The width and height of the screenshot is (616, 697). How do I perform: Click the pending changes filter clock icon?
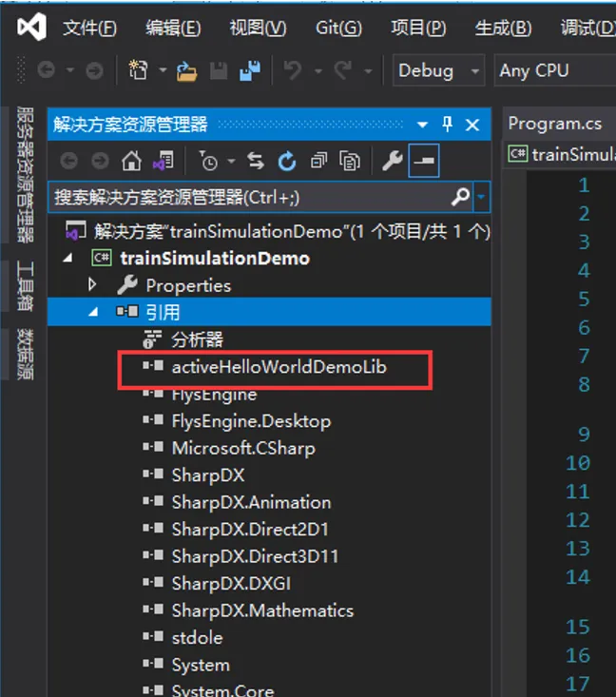click(207, 161)
